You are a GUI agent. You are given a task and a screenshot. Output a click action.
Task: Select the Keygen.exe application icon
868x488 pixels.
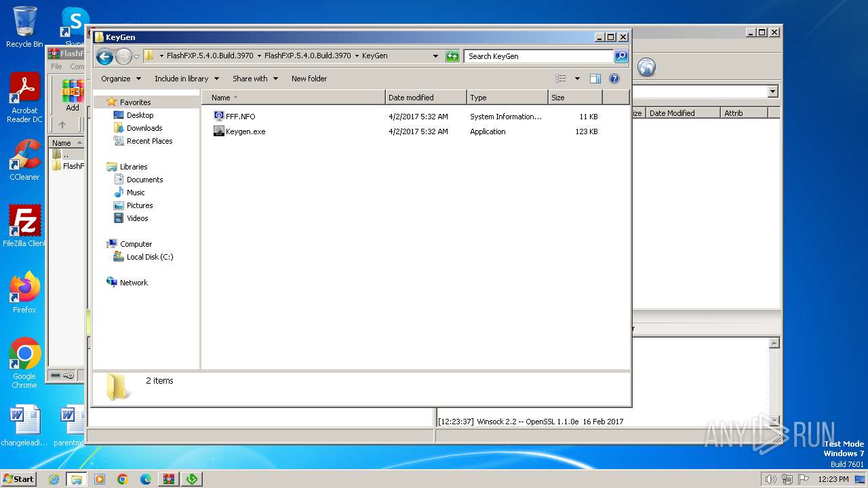pyautogui.click(x=219, y=131)
